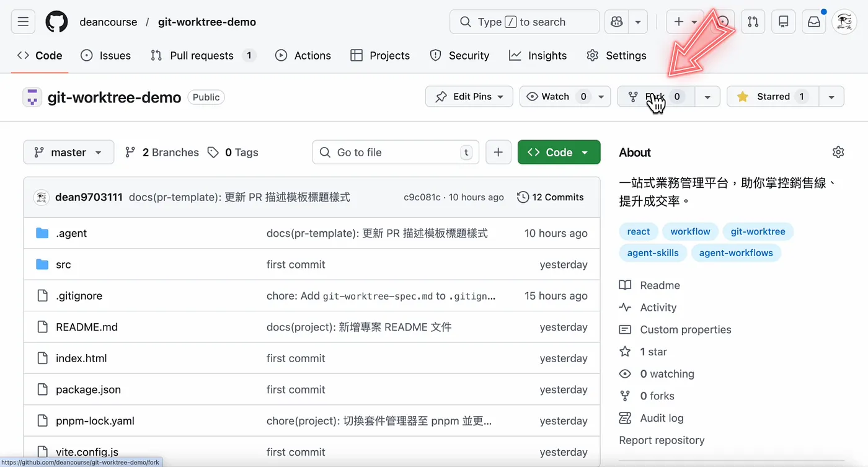Screen dimensions: 868x467
Task: Open the package.json file
Action: (x=88, y=389)
